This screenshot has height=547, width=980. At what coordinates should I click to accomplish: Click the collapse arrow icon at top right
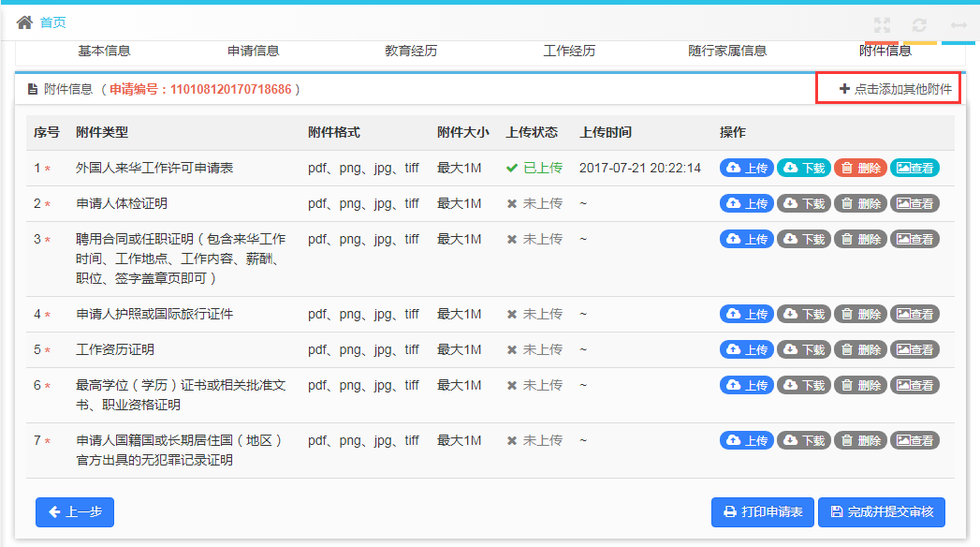click(x=958, y=24)
